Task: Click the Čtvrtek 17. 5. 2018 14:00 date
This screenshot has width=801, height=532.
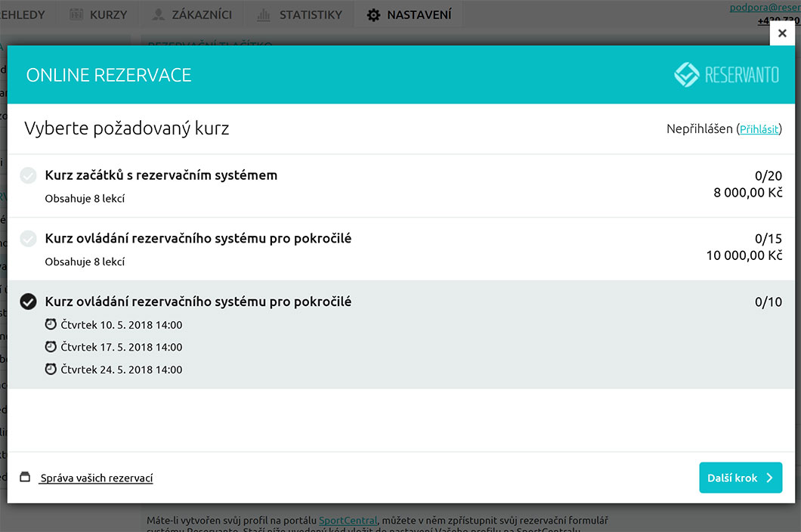Action: coord(121,348)
